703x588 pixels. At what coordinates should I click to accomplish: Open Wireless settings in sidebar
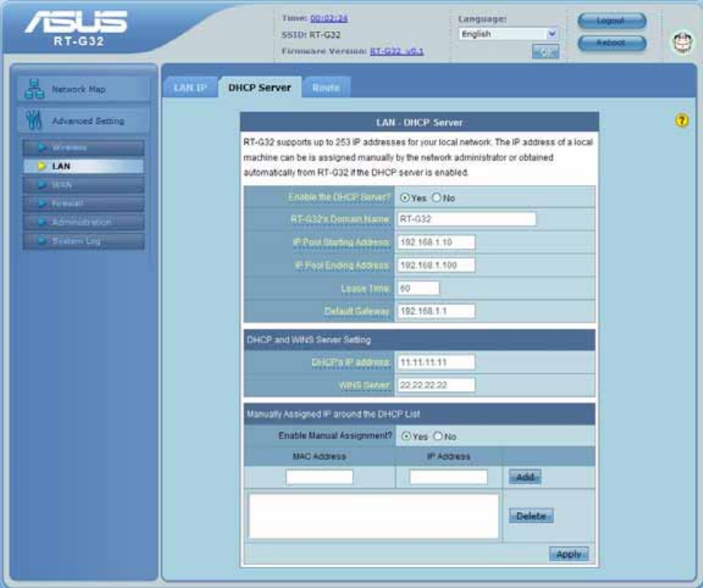(x=84, y=148)
